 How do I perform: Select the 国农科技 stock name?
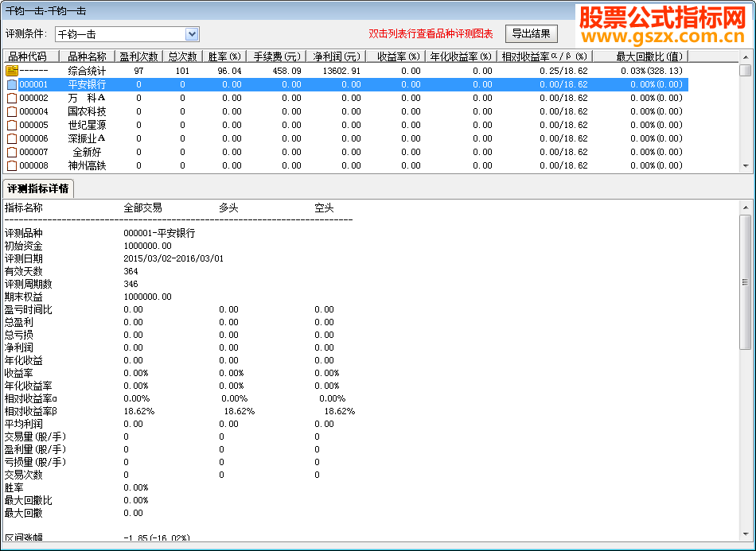tap(87, 111)
